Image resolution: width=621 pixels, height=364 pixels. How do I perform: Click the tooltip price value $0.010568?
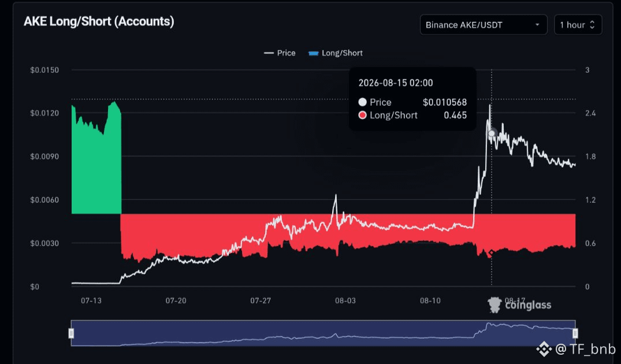445,102
